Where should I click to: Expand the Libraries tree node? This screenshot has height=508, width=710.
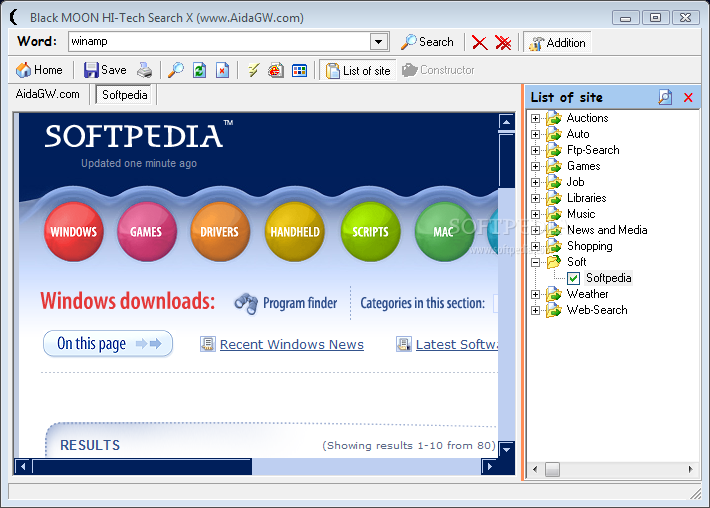click(535, 198)
